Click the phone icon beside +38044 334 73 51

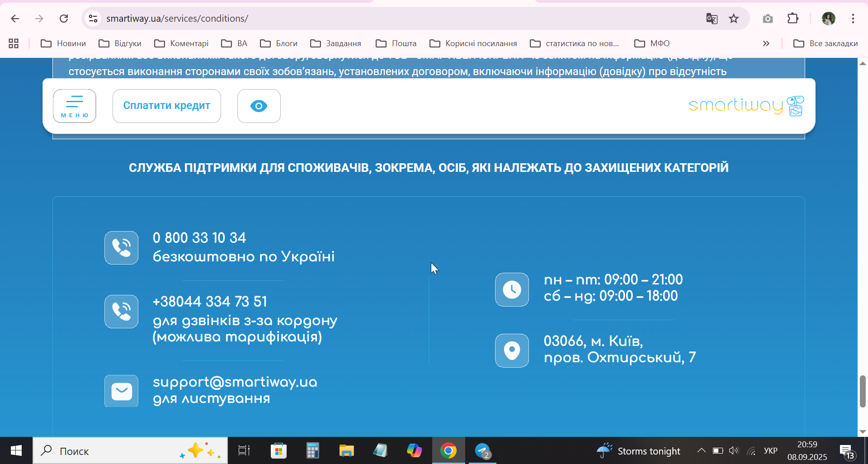coord(122,312)
